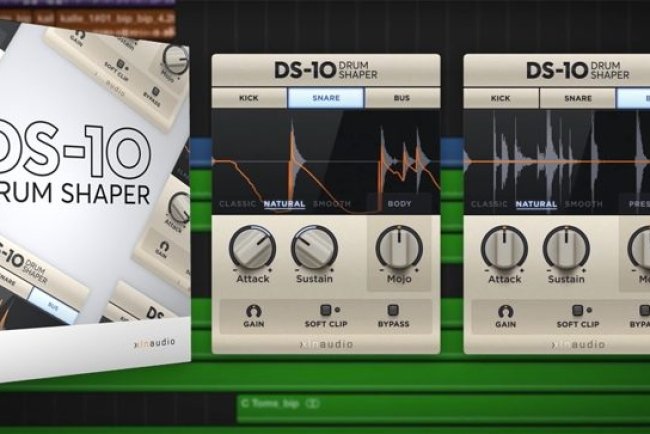Choose CLASSIC mode in the right DS-10 plugin
The height and width of the screenshot is (434, 650).
pyautogui.click(x=489, y=204)
